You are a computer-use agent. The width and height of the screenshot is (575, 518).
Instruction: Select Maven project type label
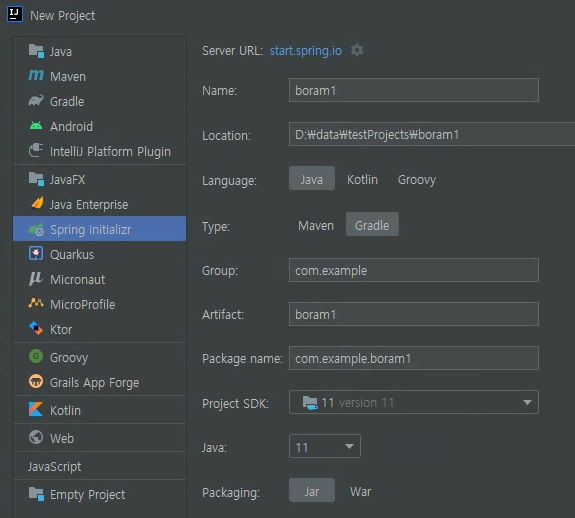pyautogui.click(x=68, y=77)
